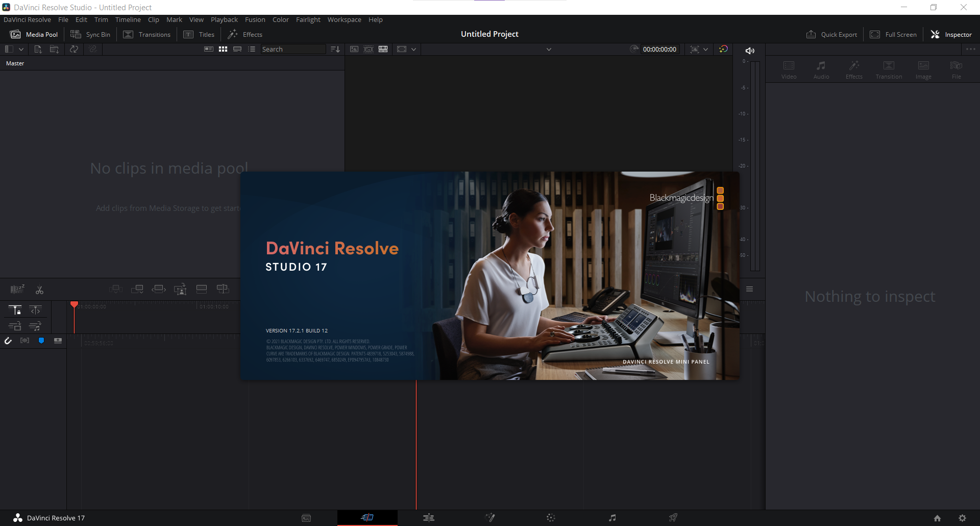
Task: Click the add track icon
Action: [58, 341]
